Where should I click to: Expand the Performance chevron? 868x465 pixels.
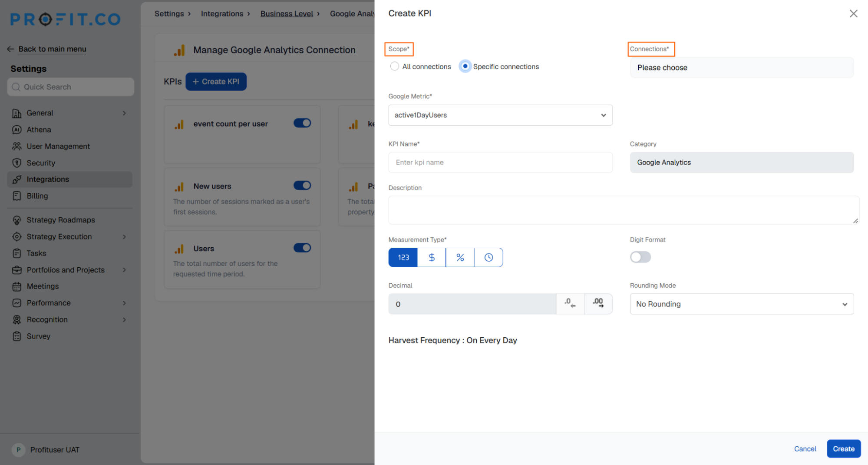124,303
